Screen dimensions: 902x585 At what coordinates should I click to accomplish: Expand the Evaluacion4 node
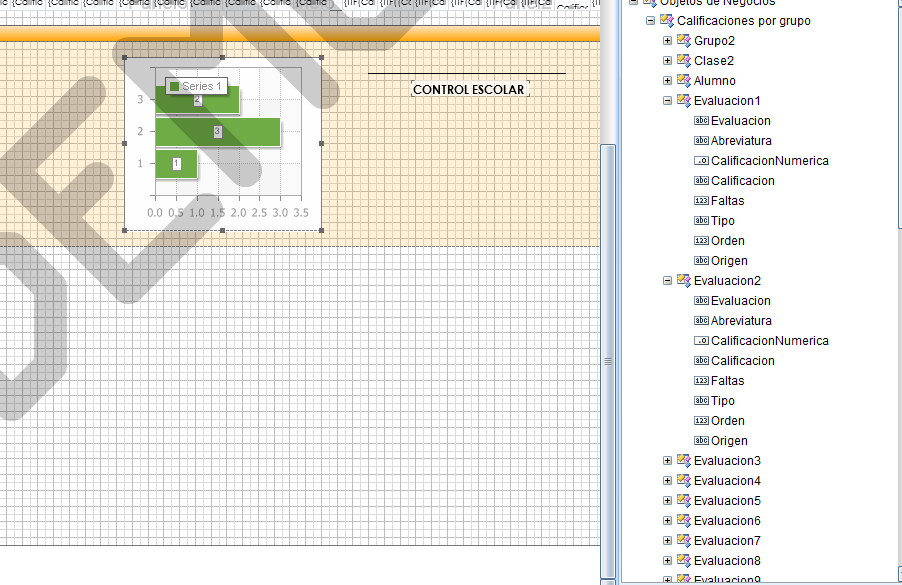pos(667,481)
